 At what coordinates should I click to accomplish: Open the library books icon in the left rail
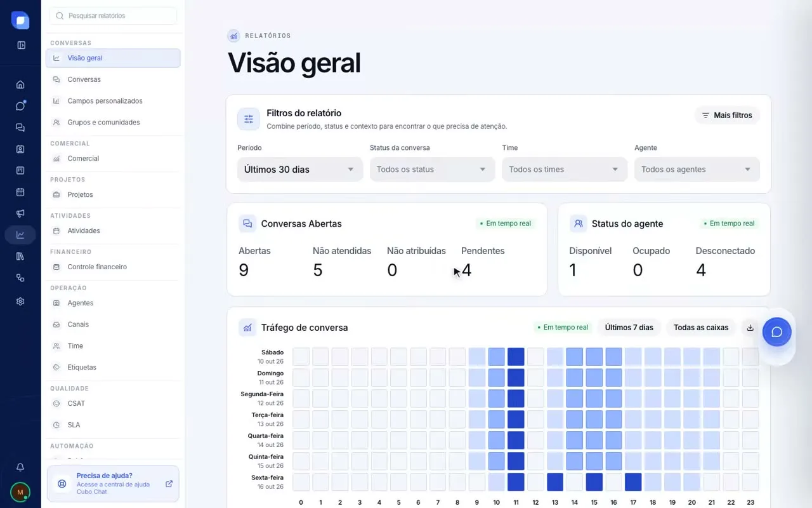[20, 257]
